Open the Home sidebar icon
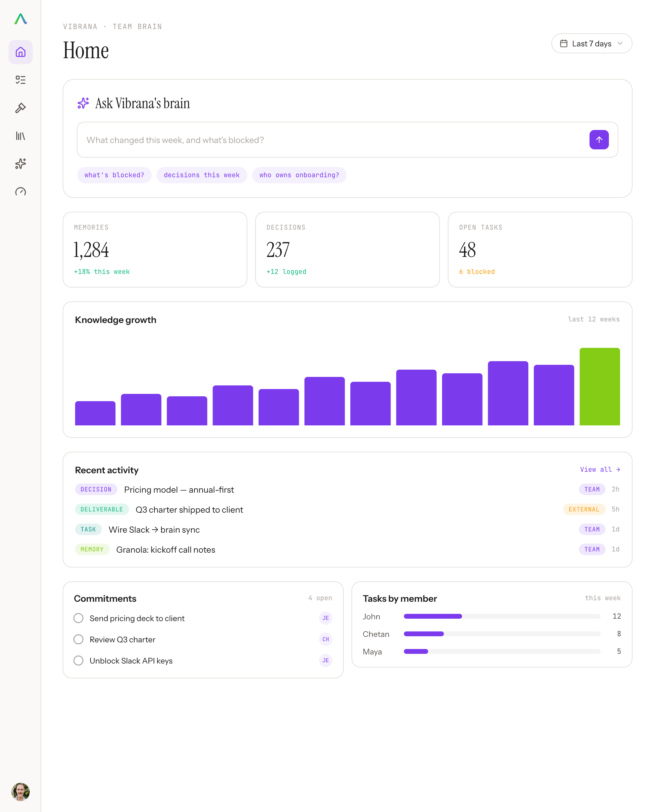 click(x=21, y=52)
